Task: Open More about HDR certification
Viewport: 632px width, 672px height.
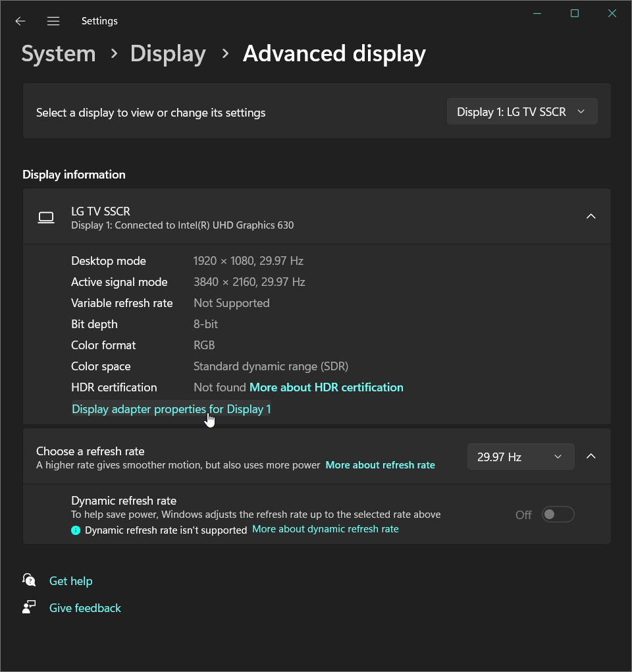Action: tap(326, 387)
